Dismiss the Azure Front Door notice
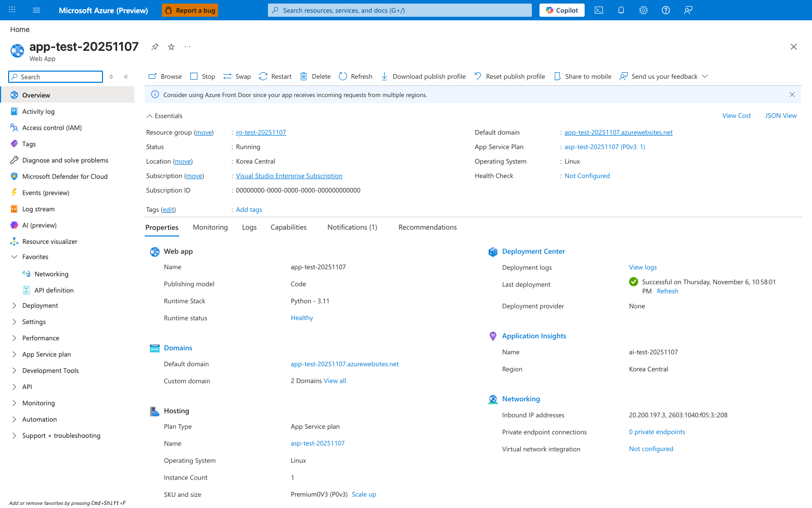The height and width of the screenshot is (508, 812). click(x=792, y=94)
